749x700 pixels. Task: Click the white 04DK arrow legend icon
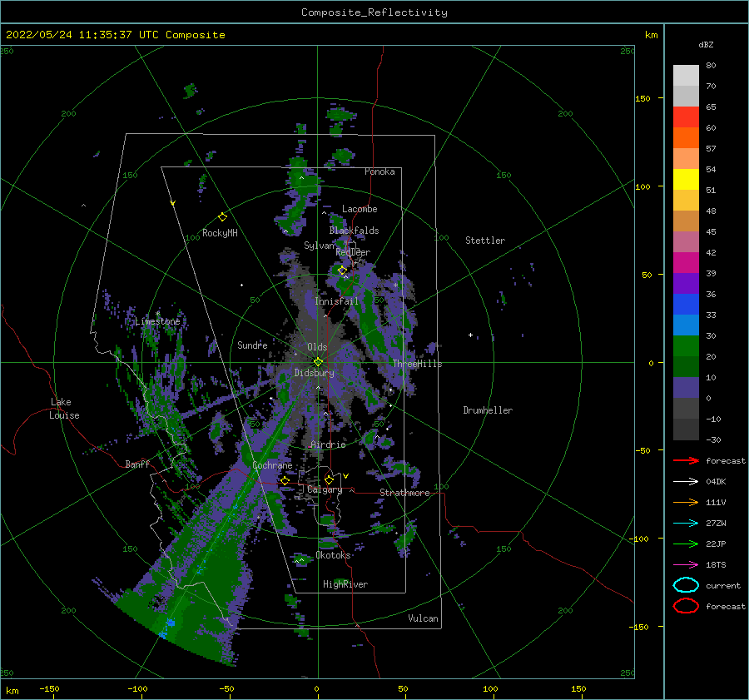pos(686,481)
